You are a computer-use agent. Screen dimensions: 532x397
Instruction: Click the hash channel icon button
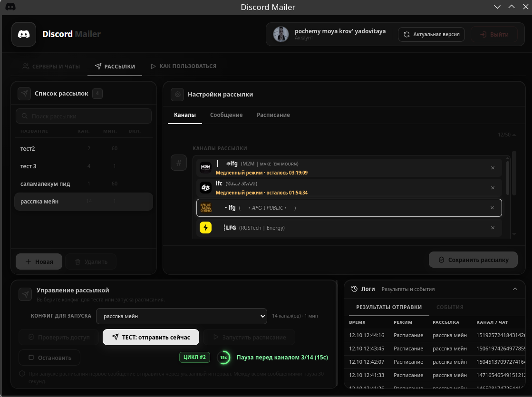coord(179,163)
